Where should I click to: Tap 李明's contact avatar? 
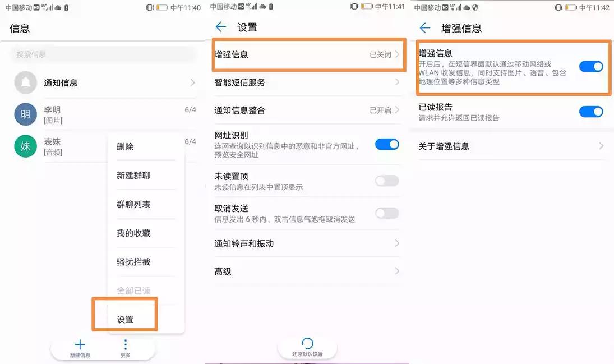tap(25, 114)
